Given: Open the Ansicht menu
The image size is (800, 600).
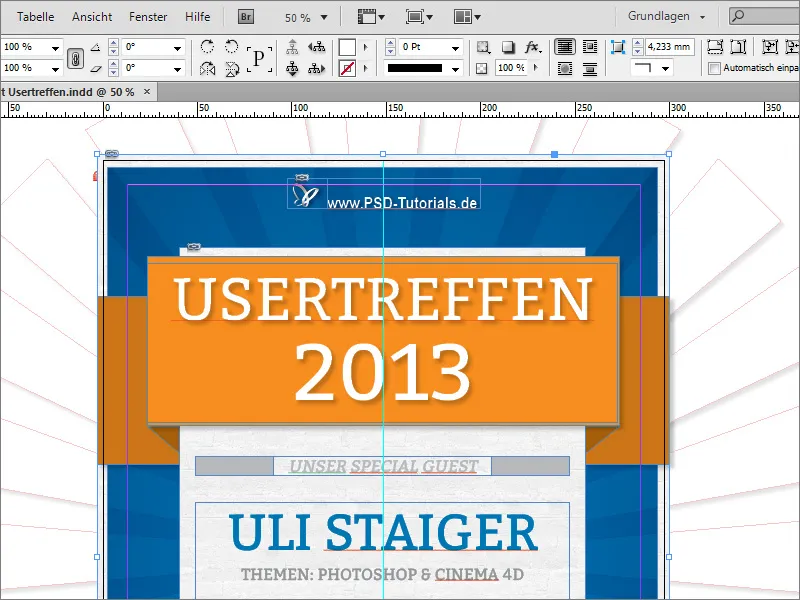Looking at the screenshot, I should pyautogui.click(x=92, y=17).
